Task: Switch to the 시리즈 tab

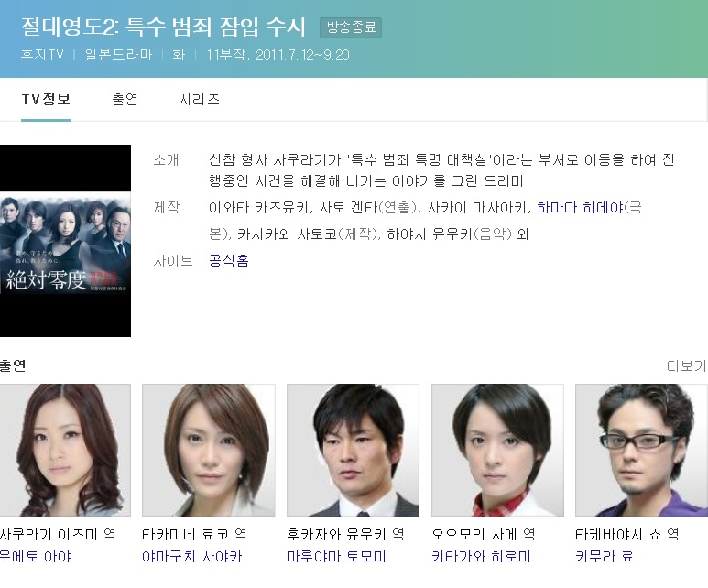Action: tap(199, 100)
